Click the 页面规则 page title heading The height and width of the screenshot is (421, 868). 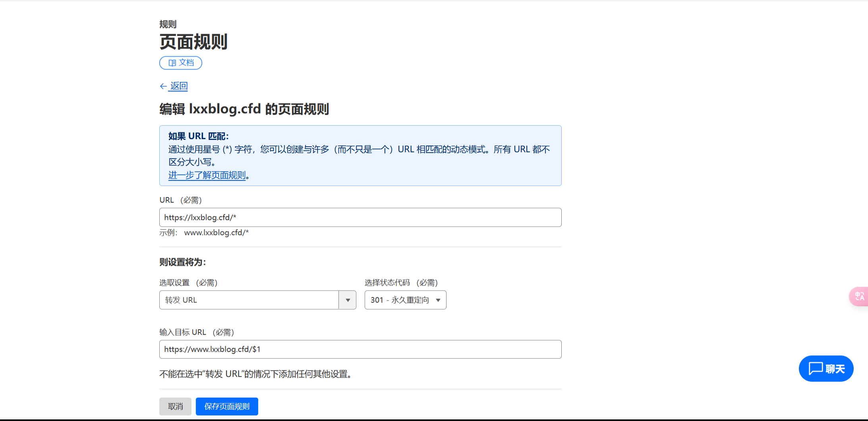coord(193,41)
